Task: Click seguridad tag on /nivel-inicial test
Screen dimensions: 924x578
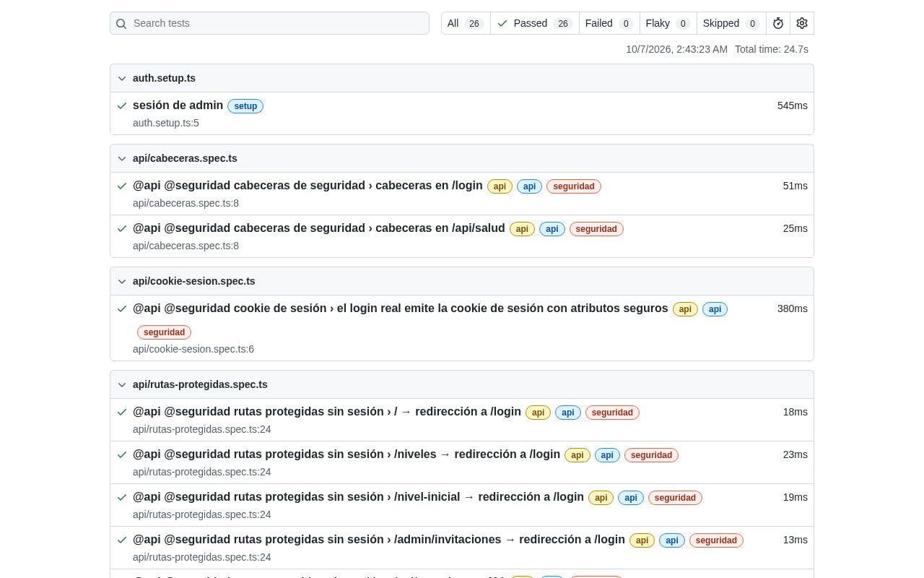Action: pyautogui.click(x=675, y=498)
